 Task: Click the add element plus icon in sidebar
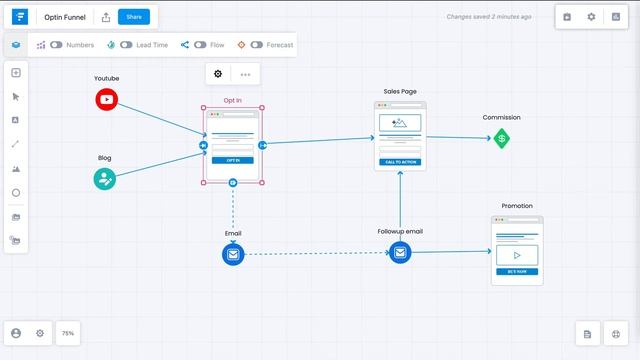pyautogui.click(x=16, y=73)
